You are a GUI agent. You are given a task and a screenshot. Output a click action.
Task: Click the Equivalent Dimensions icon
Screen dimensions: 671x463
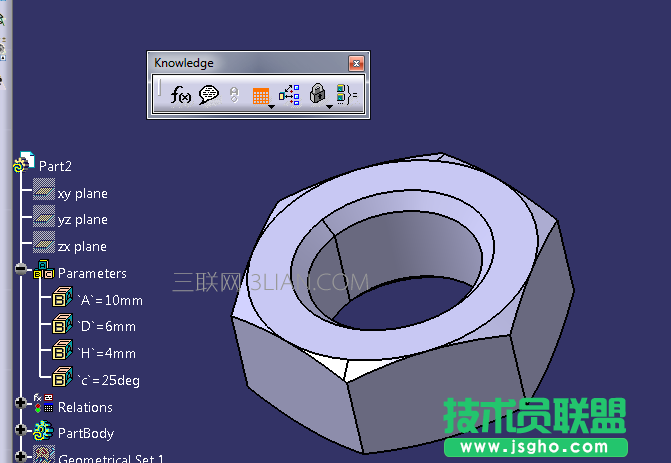tap(346, 95)
